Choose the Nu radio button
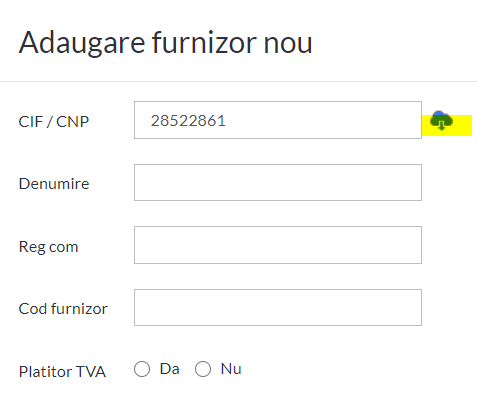The width and height of the screenshot is (477, 403). [203, 369]
